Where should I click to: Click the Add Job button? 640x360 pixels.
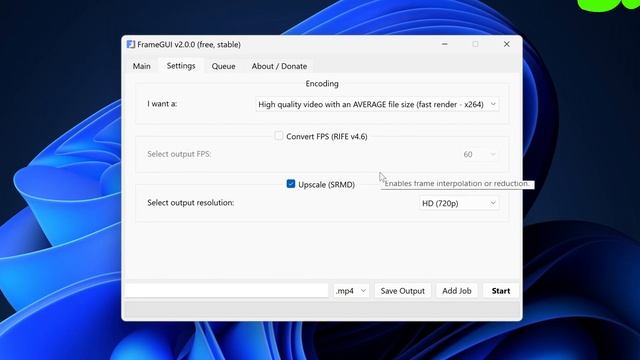pos(457,291)
